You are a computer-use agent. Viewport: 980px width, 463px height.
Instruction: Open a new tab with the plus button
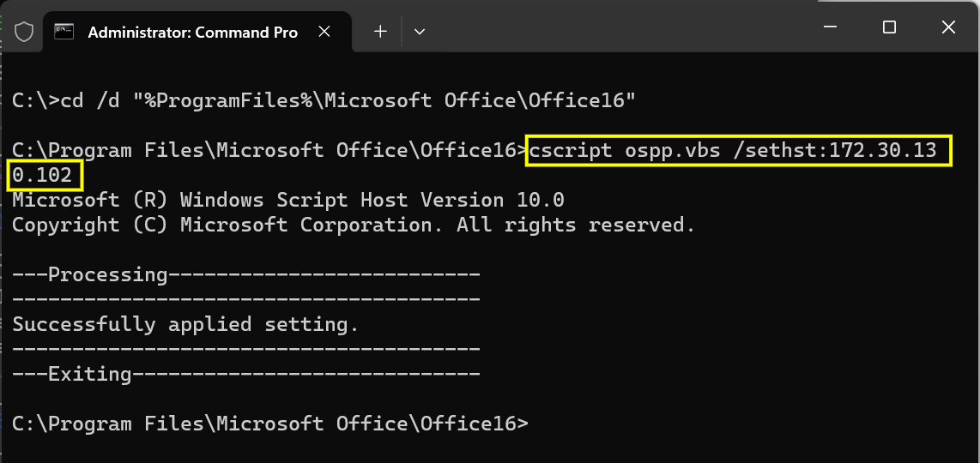point(380,31)
